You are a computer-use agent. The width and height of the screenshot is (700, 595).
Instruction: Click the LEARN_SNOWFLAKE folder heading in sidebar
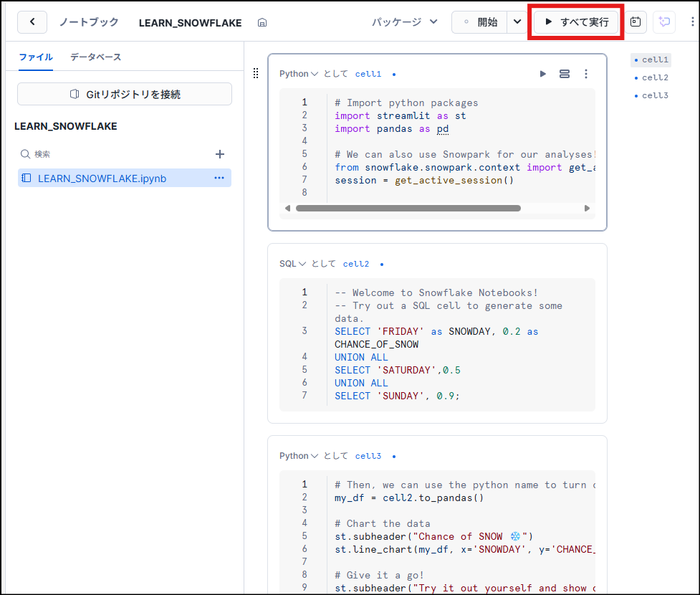click(66, 126)
